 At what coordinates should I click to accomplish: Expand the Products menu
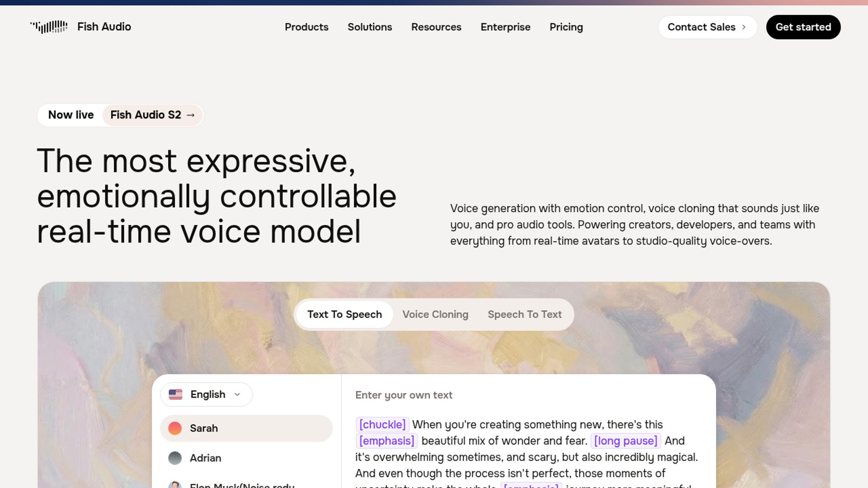click(307, 27)
